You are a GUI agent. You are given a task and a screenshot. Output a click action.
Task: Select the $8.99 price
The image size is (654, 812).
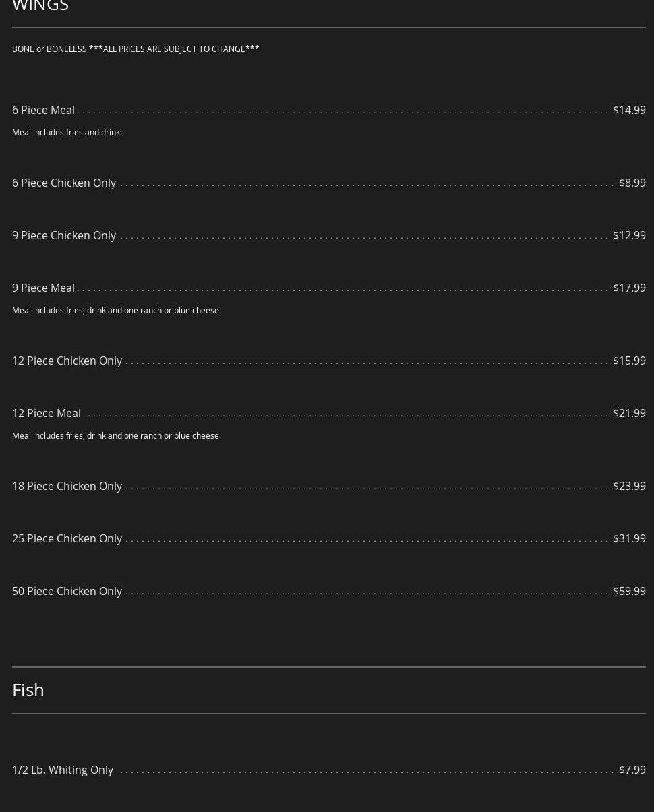[632, 183]
